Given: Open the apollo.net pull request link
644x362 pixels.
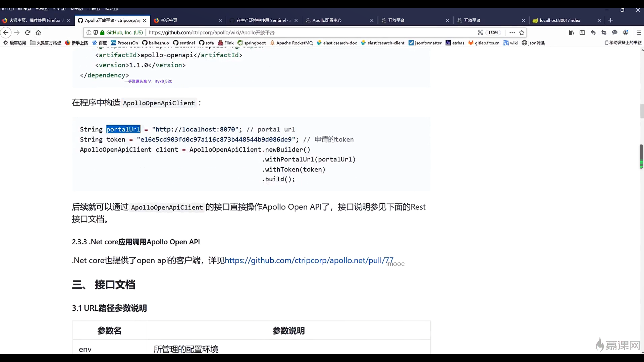Looking at the screenshot, I should 309,260.
